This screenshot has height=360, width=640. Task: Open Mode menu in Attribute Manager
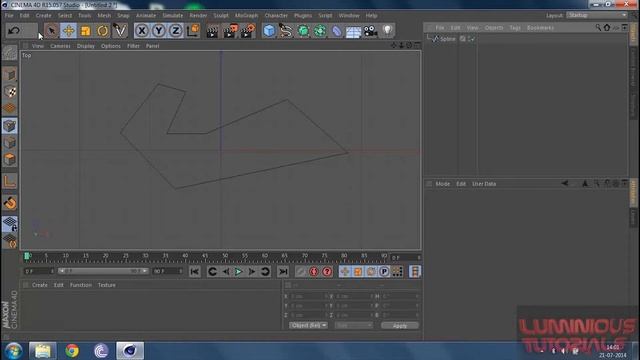click(442, 184)
